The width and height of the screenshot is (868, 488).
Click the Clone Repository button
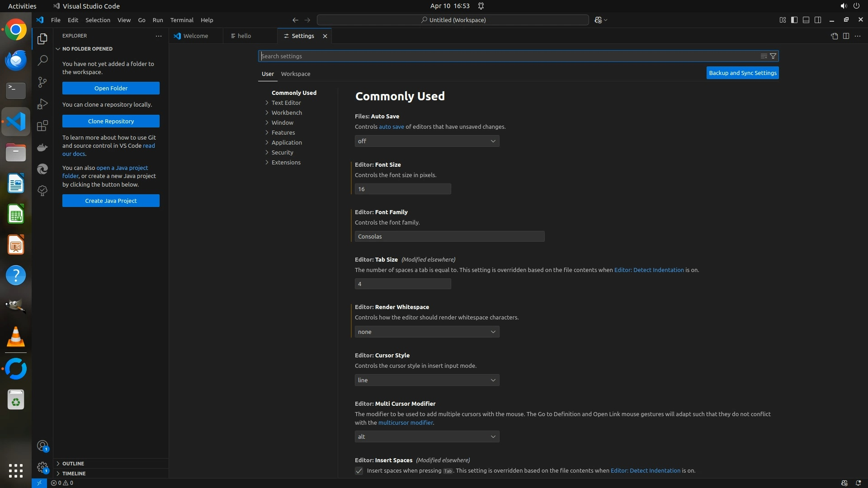(111, 121)
